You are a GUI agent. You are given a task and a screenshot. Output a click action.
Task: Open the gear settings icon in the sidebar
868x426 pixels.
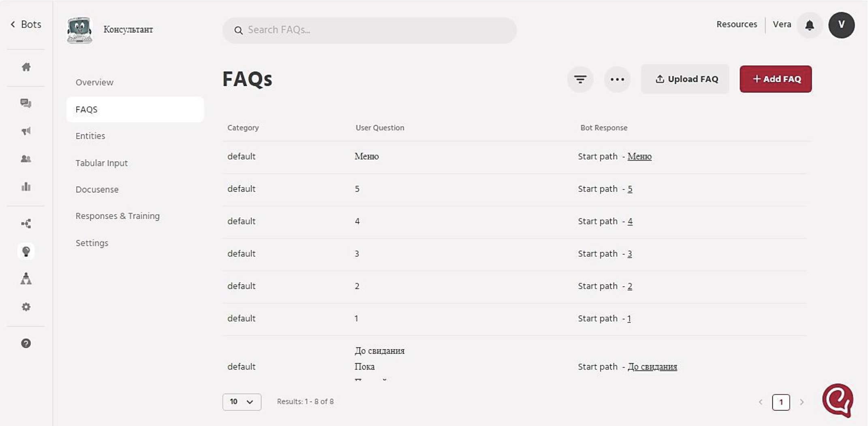[x=26, y=307]
